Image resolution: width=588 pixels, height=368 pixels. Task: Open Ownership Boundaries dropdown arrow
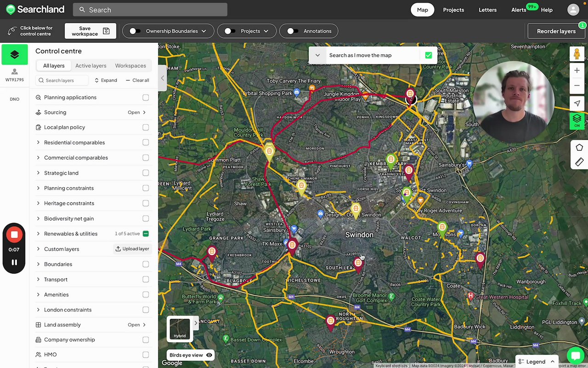pyautogui.click(x=204, y=31)
